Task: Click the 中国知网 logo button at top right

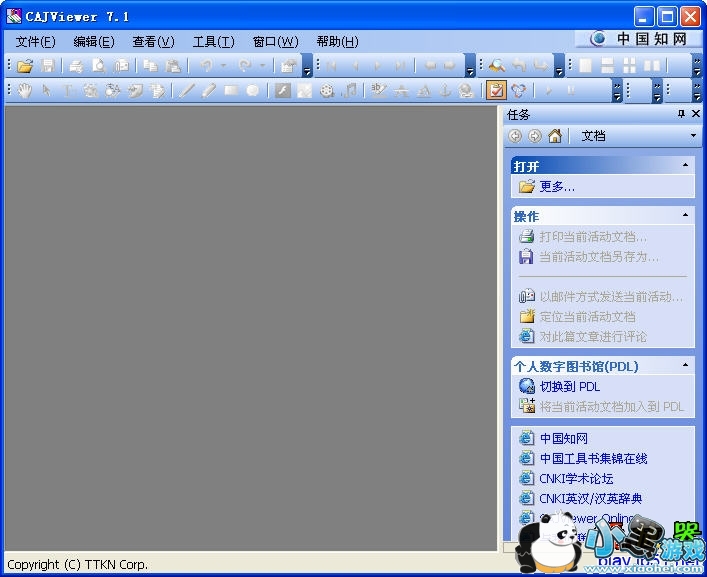Action: click(638, 39)
